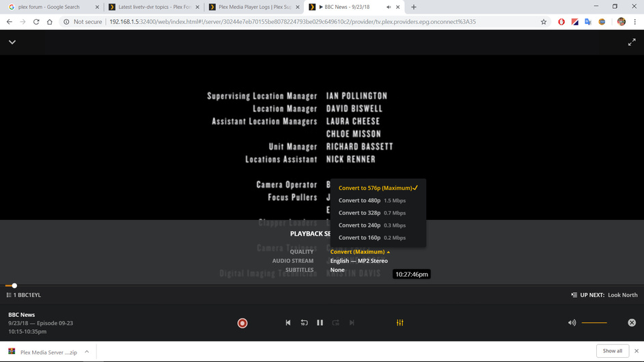Open the Google Translate extension
Screen dimensions: 644x362
coord(588,22)
